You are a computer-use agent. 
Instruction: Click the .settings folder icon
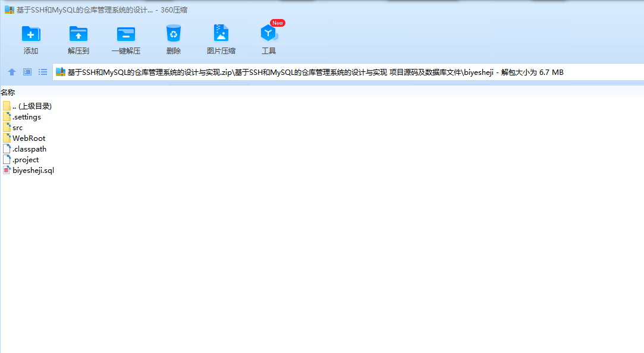(x=7, y=117)
